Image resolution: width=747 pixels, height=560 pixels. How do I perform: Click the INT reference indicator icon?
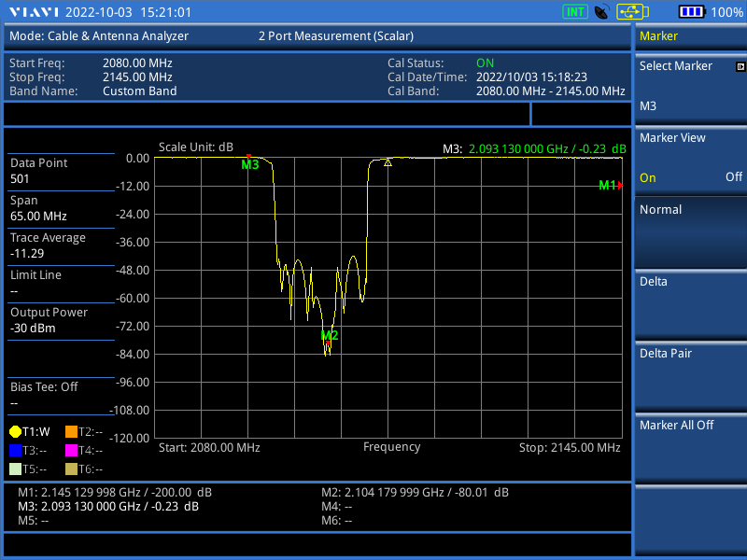[x=575, y=12]
